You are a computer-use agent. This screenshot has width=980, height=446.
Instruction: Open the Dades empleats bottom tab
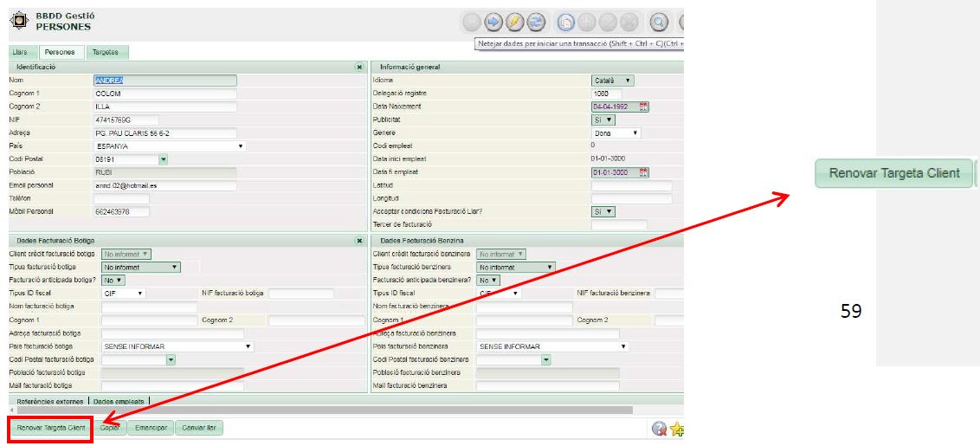point(119,401)
